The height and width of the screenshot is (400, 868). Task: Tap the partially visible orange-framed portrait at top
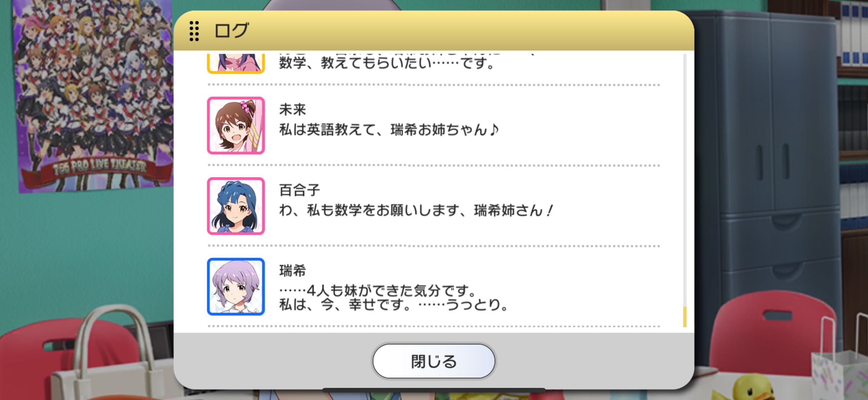coord(236,63)
